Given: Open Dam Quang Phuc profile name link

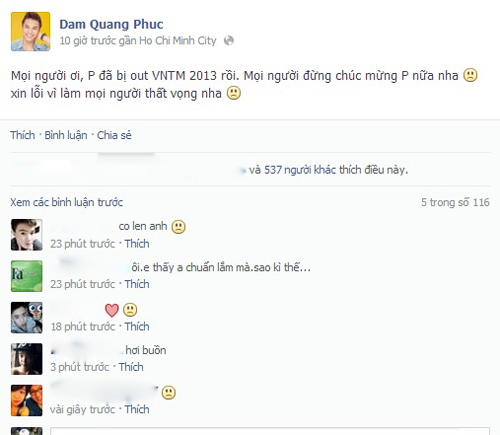Looking at the screenshot, I should coord(111,24).
